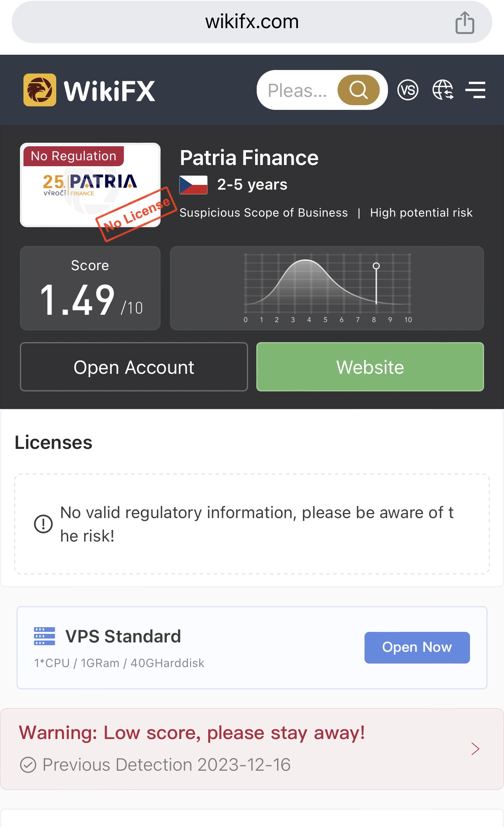This screenshot has width=504, height=827.
Task: Click the High potential risk tag
Action: pos(421,213)
